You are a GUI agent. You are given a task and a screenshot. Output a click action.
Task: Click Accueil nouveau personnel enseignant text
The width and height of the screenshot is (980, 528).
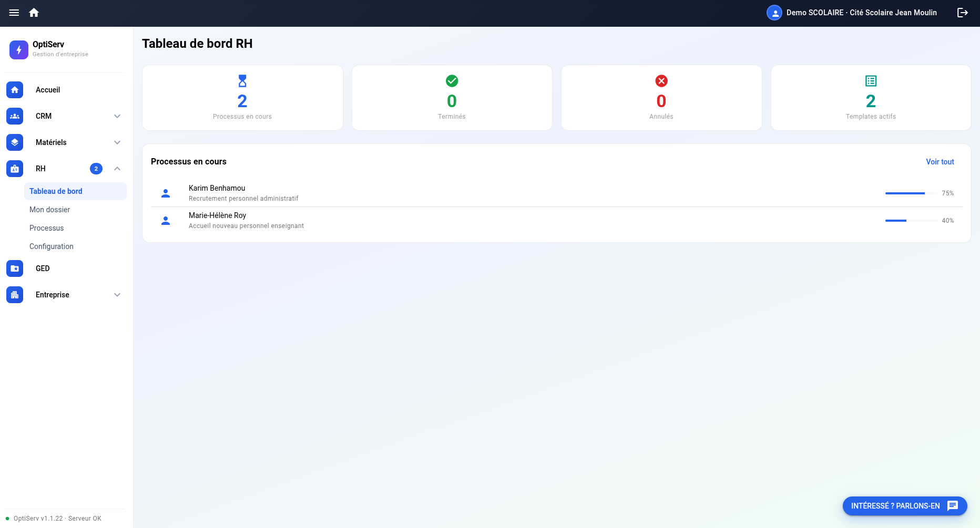pyautogui.click(x=246, y=226)
